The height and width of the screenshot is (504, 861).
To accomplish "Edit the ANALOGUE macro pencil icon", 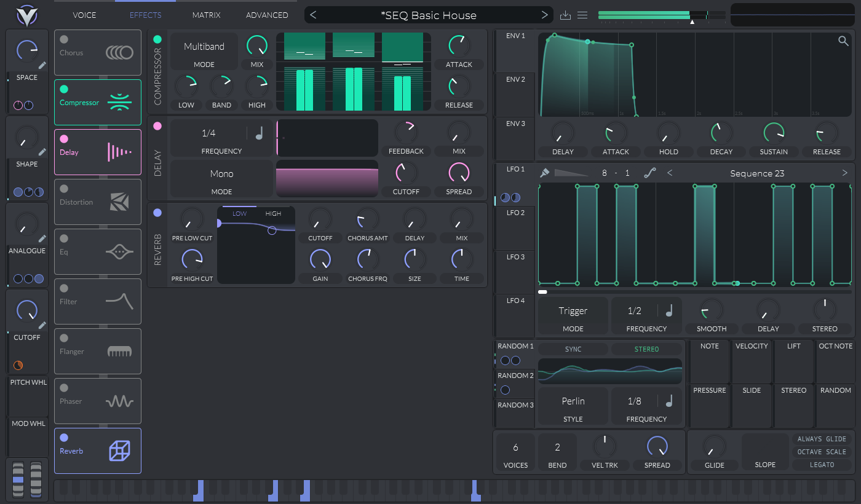I will pyautogui.click(x=42, y=238).
